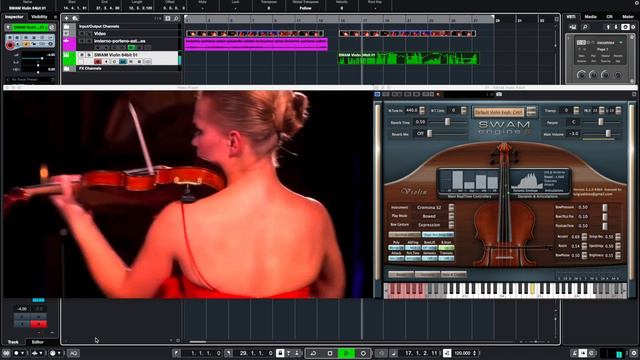Select the Track tab at Inspector bottom
This screenshot has width=640, height=360.
click(13, 342)
